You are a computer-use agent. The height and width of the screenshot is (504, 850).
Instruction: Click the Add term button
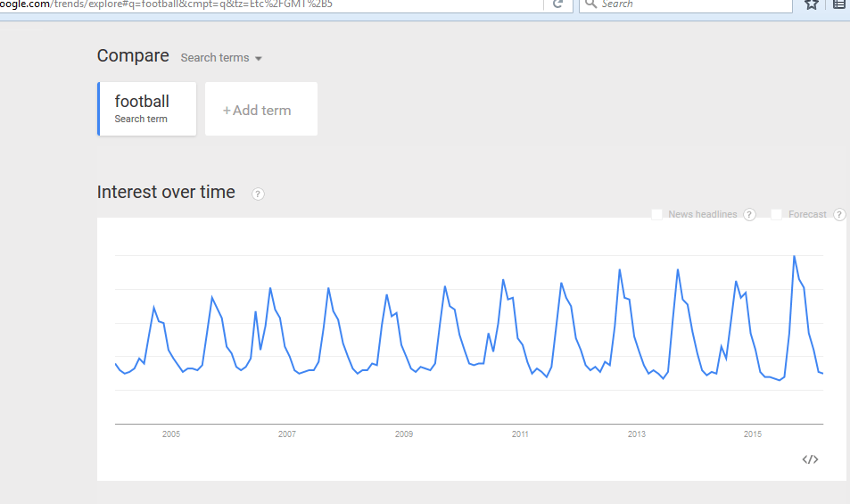coord(261,109)
